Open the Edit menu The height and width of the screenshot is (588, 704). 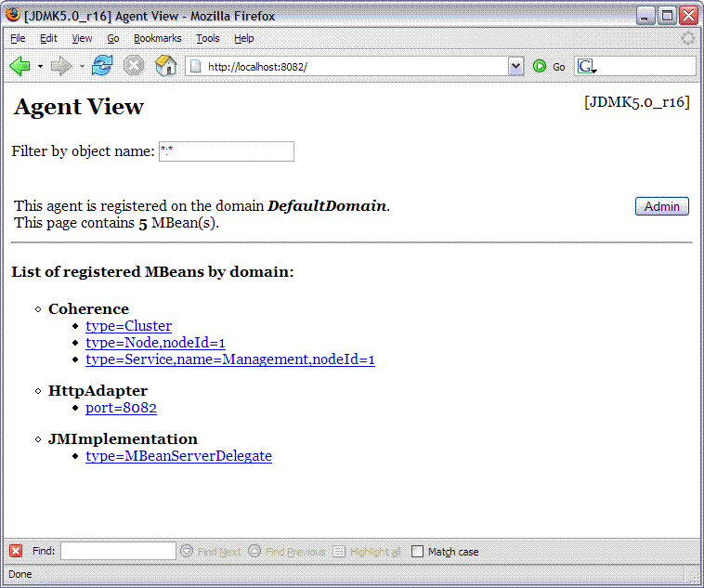[x=48, y=39]
